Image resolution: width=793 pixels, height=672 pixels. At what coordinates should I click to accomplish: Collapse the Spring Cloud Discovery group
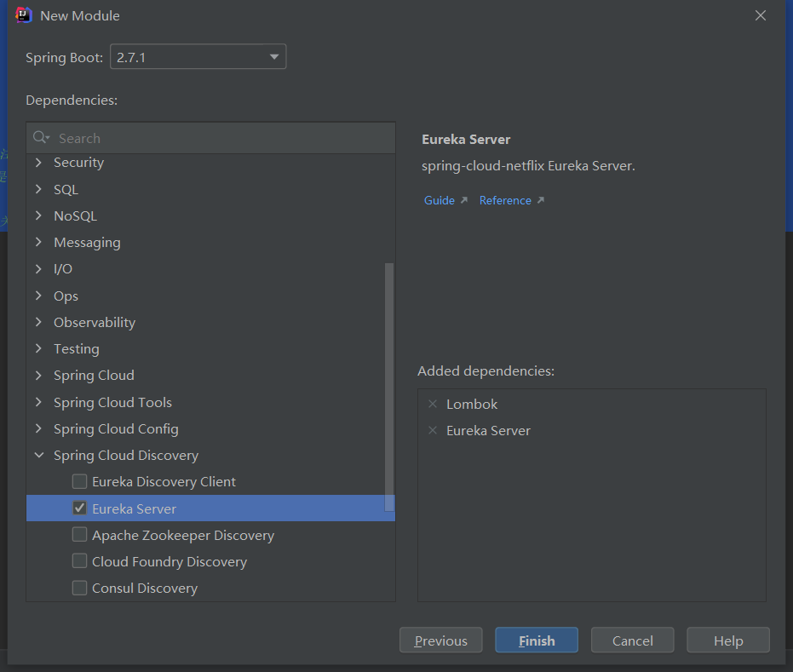38,456
